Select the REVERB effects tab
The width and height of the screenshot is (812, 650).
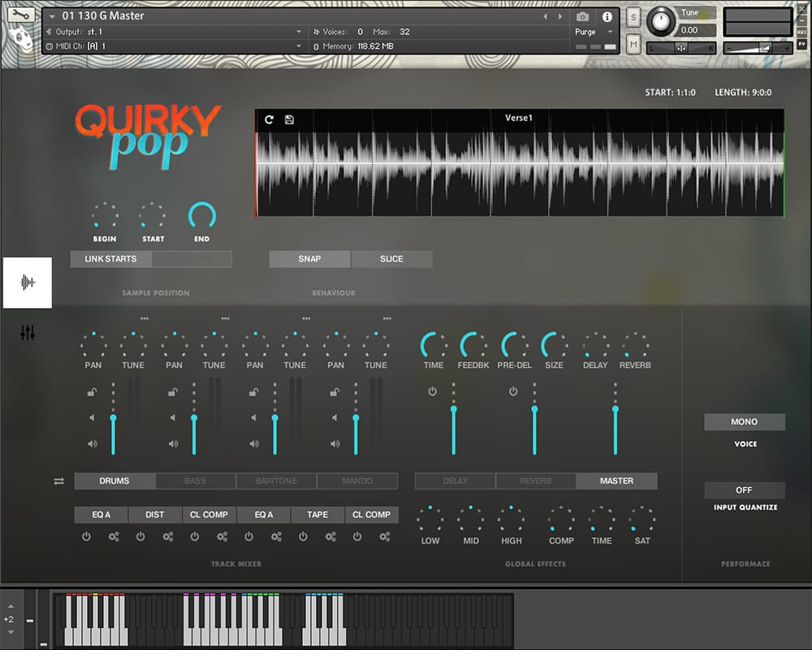[x=535, y=481]
